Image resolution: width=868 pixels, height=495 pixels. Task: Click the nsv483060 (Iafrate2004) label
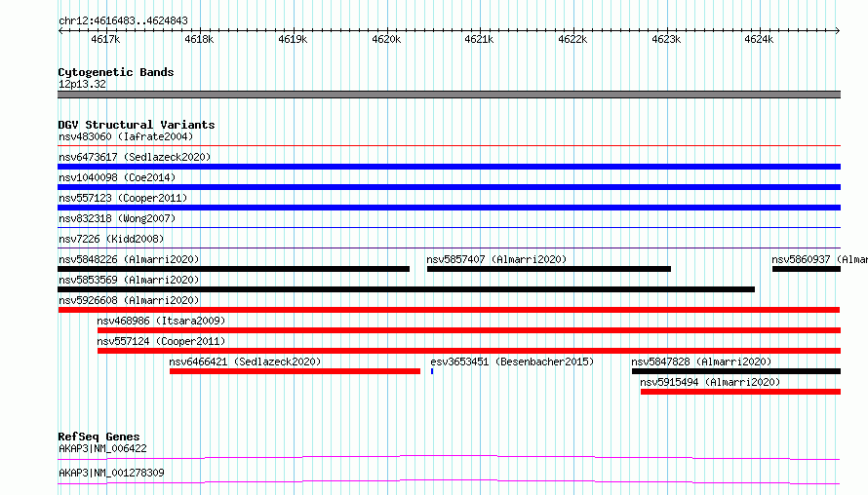(126, 136)
